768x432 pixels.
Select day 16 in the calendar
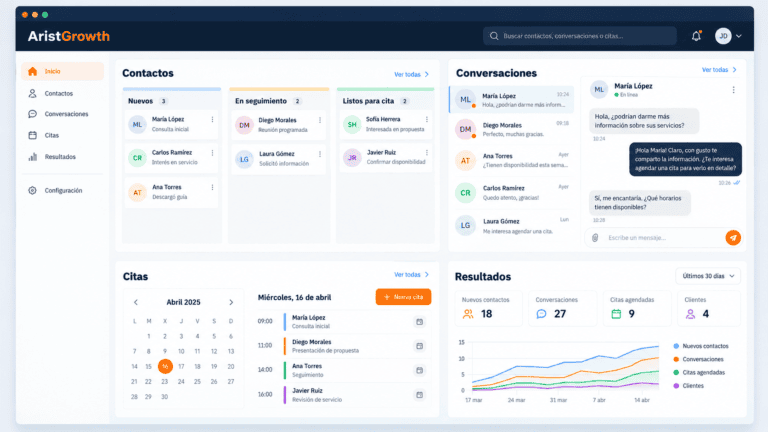click(x=165, y=366)
